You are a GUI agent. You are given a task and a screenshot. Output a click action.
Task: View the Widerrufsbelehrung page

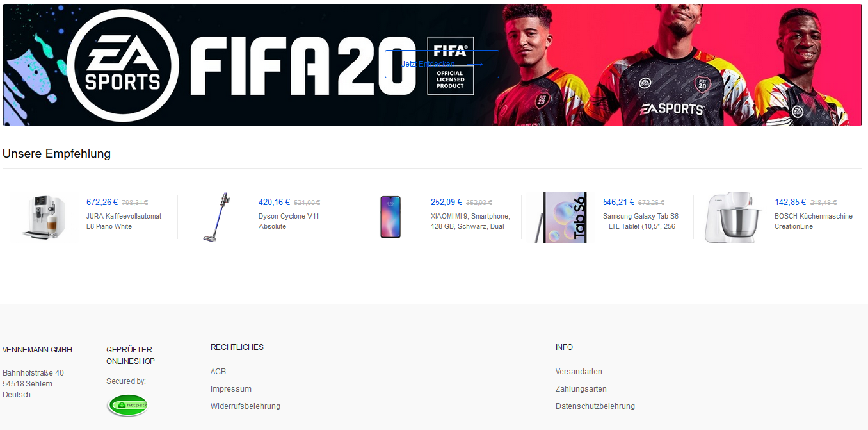click(x=245, y=406)
